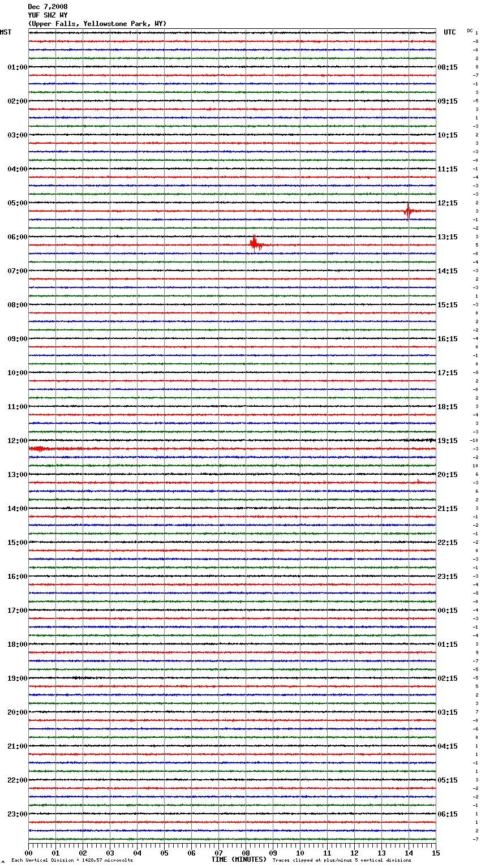Select the 12:00 MST time label
The width and height of the screenshot is (481, 868).
coord(18,441)
